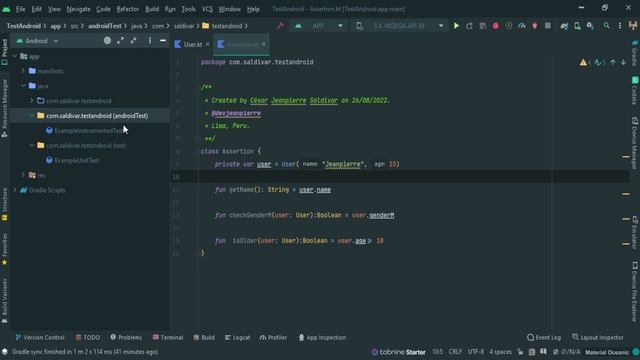Open the Problems tool window
Image resolution: width=640 pixels, height=360 pixels.
tap(126, 338)
